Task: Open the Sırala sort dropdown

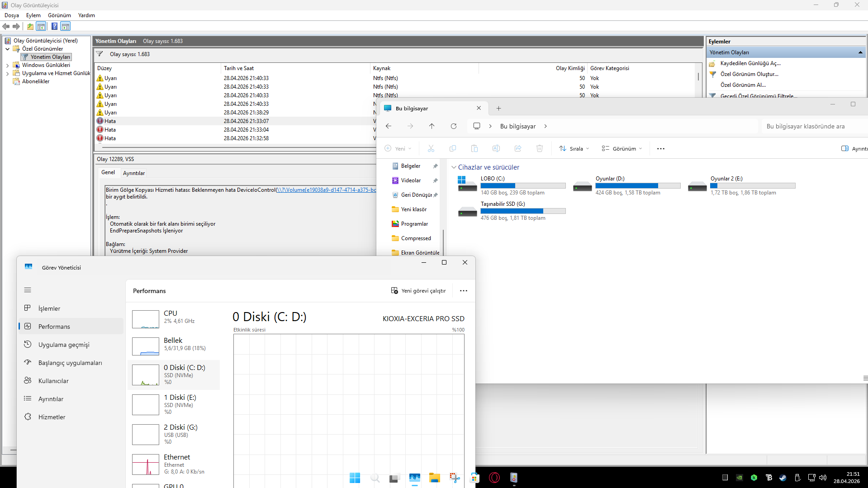Action: click(x=574, y=148)
